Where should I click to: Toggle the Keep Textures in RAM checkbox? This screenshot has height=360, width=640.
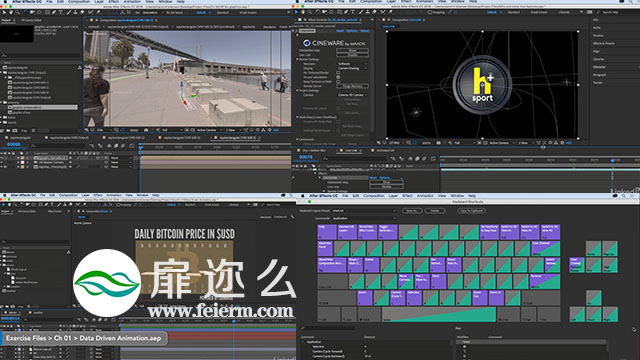coord(338,82)
